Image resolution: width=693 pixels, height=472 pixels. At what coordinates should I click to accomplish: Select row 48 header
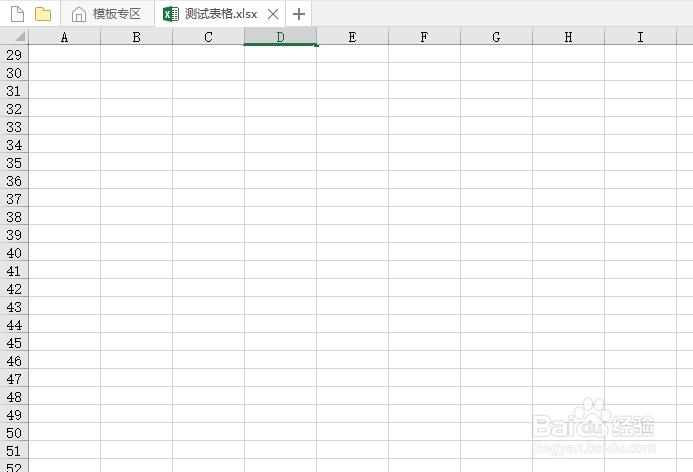14,397
